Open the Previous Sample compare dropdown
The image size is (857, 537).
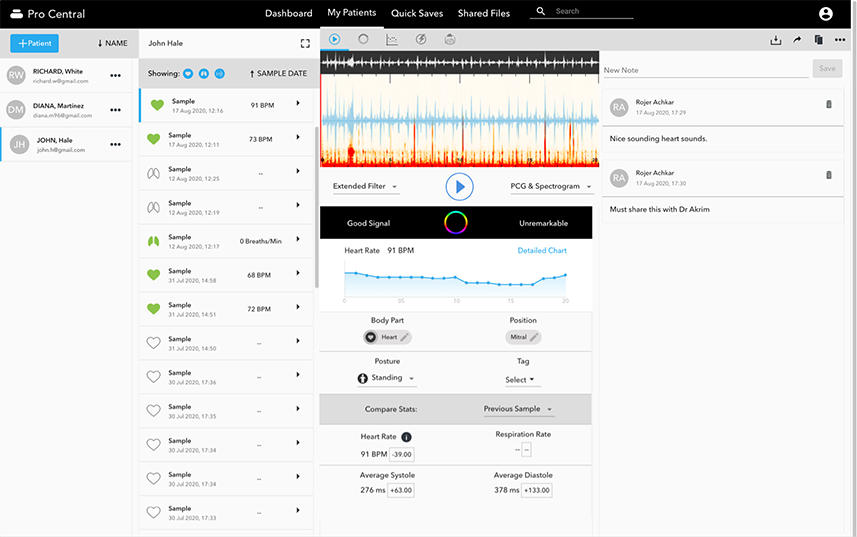coord(518,409)
